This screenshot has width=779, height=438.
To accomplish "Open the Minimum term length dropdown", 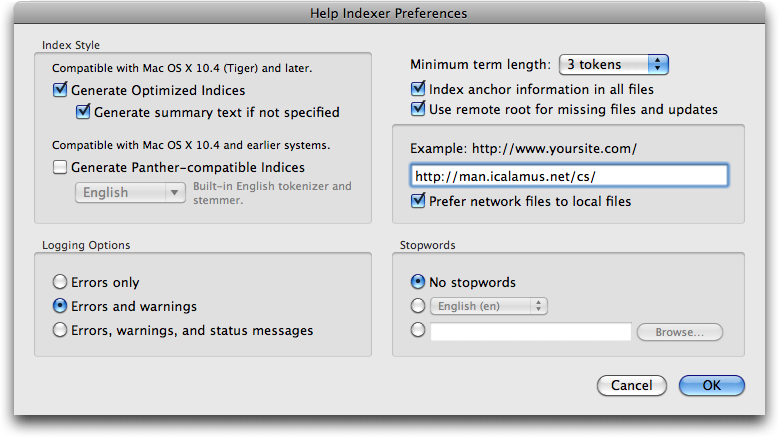I will tap(613, 64).
